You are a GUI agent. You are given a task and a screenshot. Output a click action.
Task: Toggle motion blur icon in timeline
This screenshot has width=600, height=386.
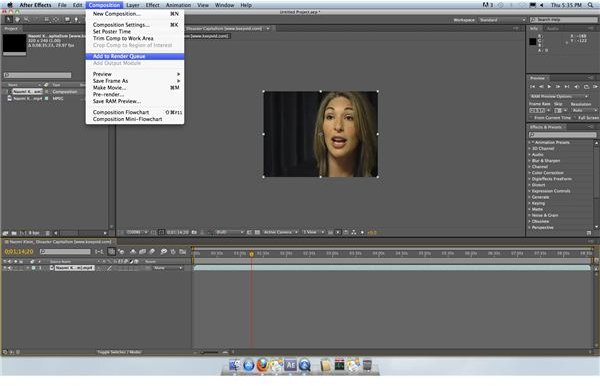point(152,252)
